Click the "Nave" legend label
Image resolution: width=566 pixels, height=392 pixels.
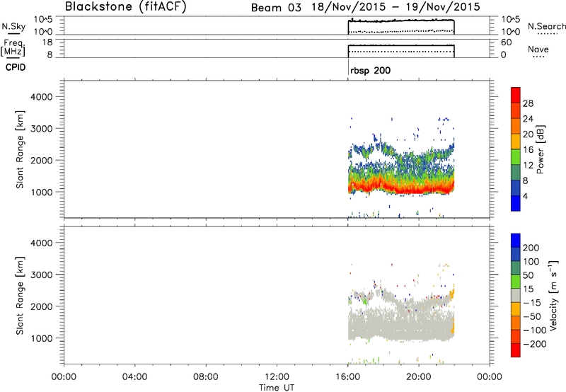tap(538, 49)
